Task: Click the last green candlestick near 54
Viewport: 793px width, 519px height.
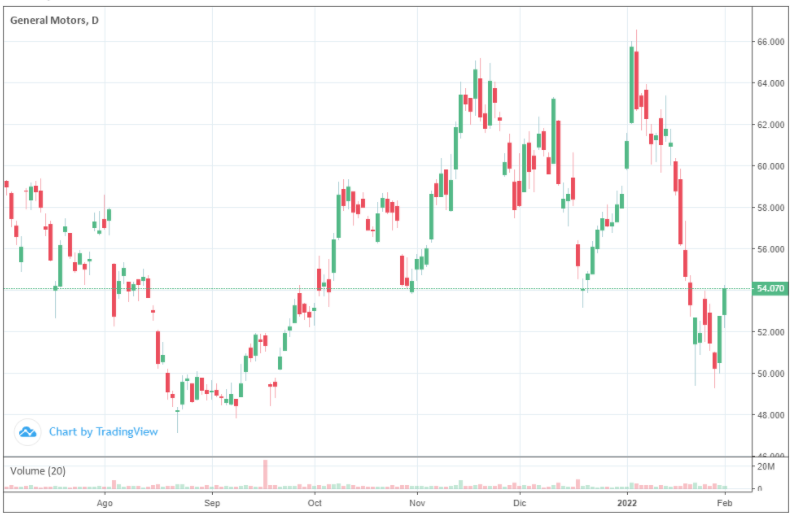Action: coord(724,301)
